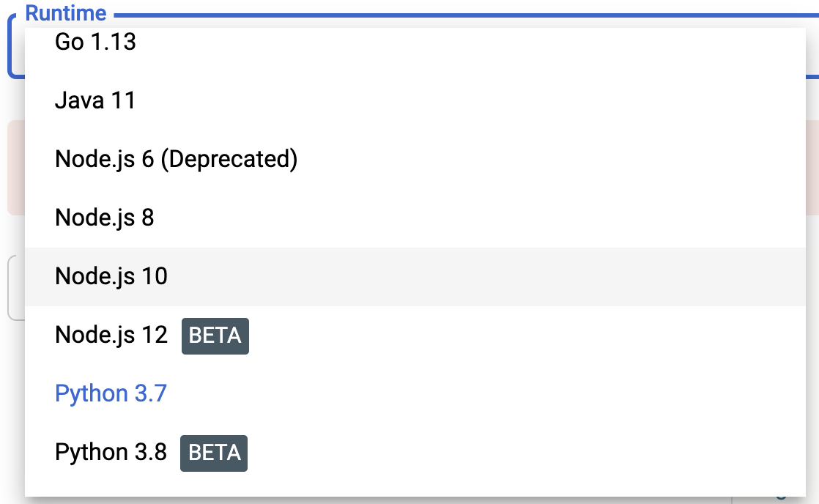This screenshot has height=504, width=819.
Task: Select Go 1.13 runtime option
Action: [415, 42]
